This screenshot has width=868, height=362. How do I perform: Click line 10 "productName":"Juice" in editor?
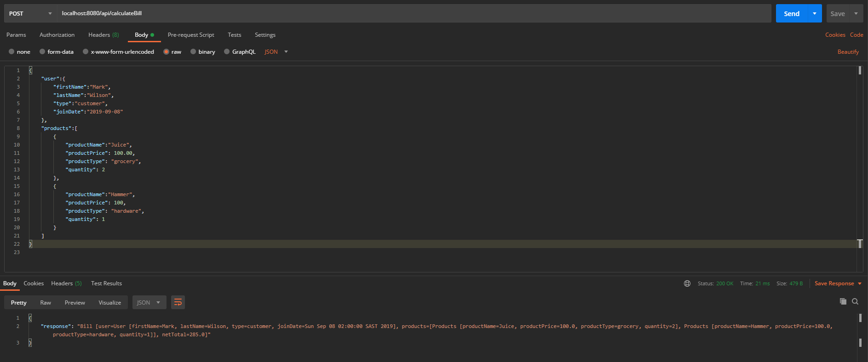pos(98,145)
